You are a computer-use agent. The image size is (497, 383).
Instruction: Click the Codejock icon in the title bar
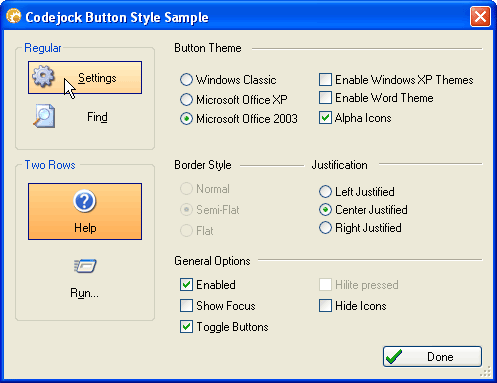point(14,16)
